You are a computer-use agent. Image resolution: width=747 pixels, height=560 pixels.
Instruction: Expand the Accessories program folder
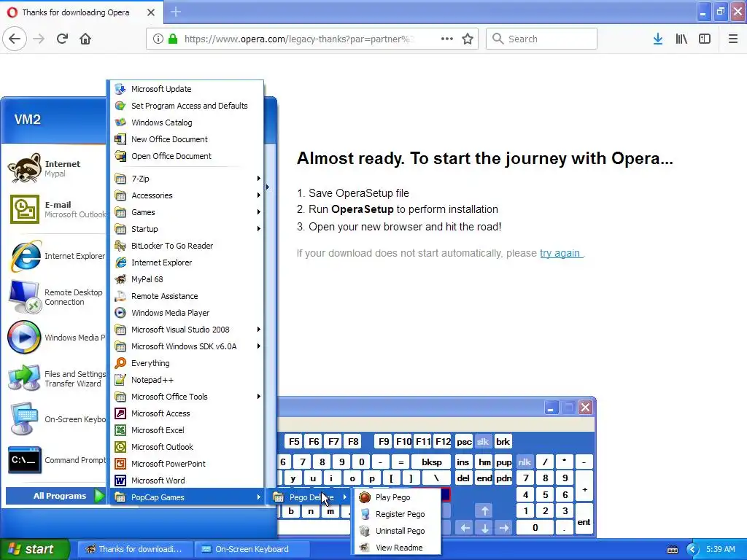187,195
